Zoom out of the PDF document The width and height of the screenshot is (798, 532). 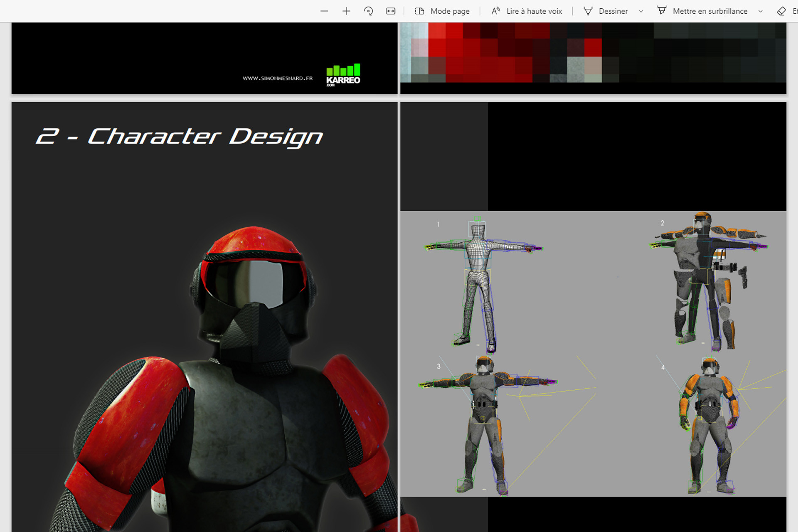coord(325,11)
